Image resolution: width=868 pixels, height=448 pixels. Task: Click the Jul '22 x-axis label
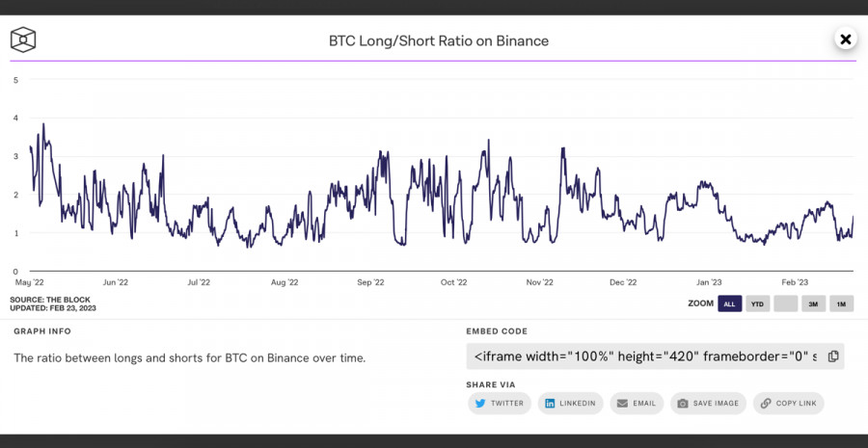[200, 283]
